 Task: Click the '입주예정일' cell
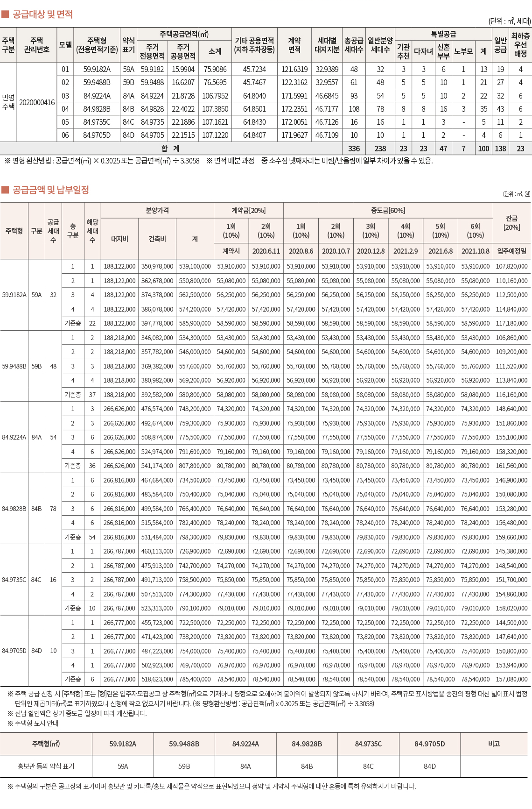[x=512, y=251]
